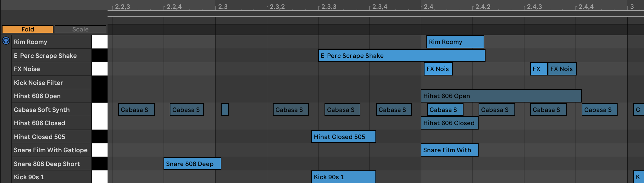Click the white key beside FX Noise
Viewport: 644px width, 183px height.
[100, 69]
